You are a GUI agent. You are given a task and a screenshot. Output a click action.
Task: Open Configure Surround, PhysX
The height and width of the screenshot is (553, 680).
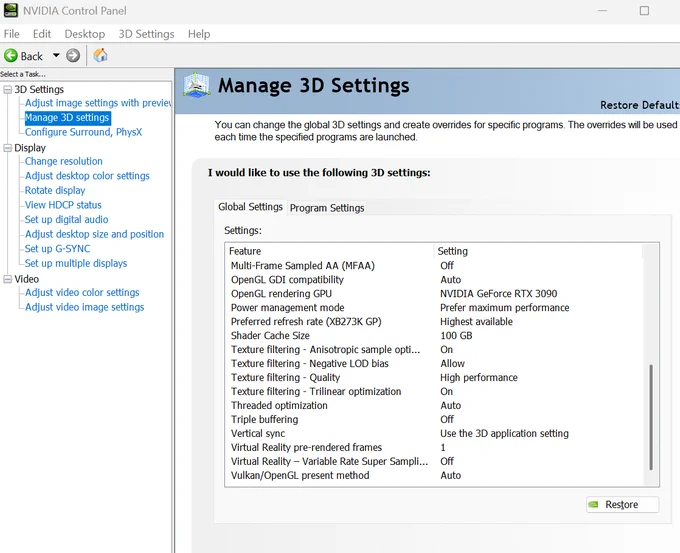click(x=83, y=132)
